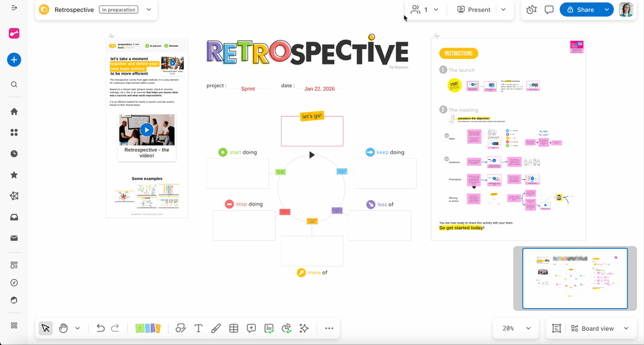Expand the participants count dropdown
644x345 pixels.
(x=436, y=9)
